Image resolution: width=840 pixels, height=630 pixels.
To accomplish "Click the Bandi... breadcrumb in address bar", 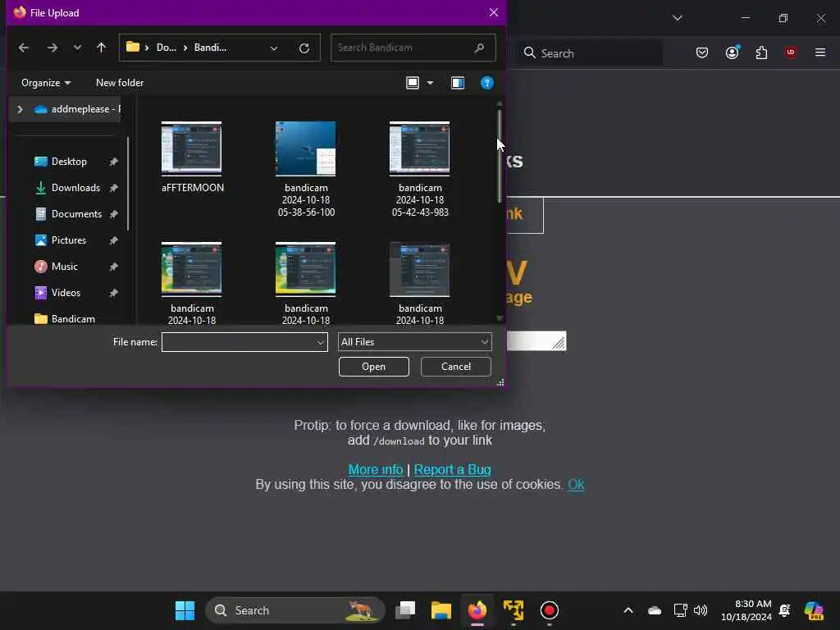I will coord(210,48).
